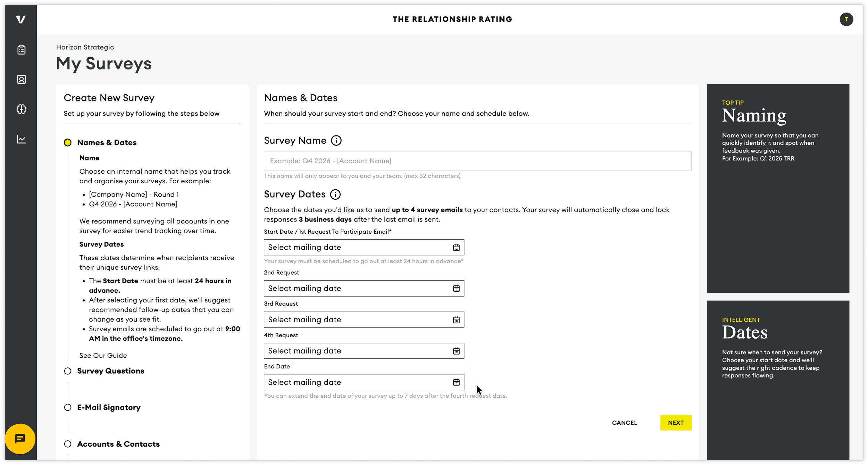This screenshot has width=868, height=465.
Task: Select the Names & Dates step
Action: pyautogui.click(x=107, y=142)
